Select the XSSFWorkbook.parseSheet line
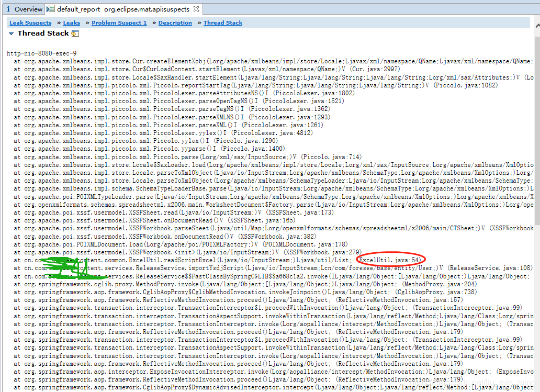The width and height of the screenshot is (540, 392). point(274,228)
